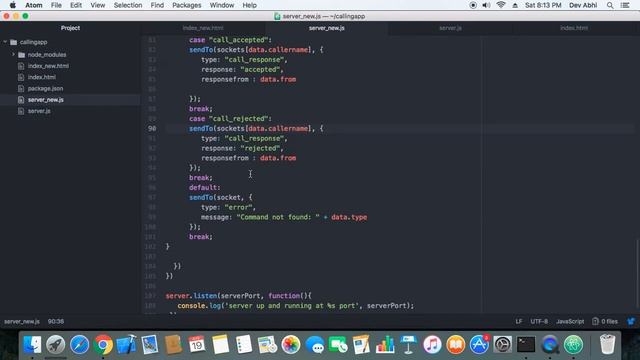Change the UTF-8 encoding in status bar

coord(539,322)
